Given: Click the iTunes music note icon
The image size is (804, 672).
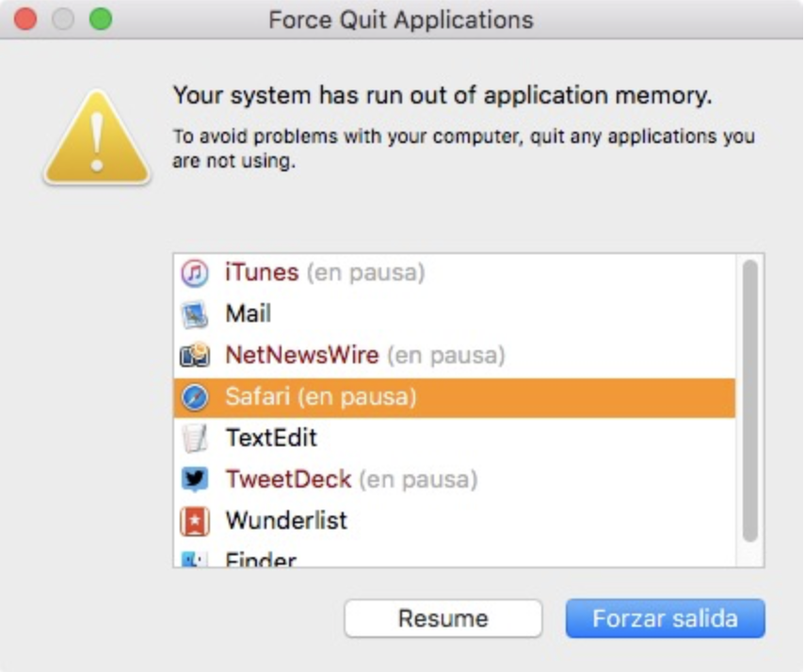Looking at the screenshot, I should pyautogui.click(x=195, y=273).
